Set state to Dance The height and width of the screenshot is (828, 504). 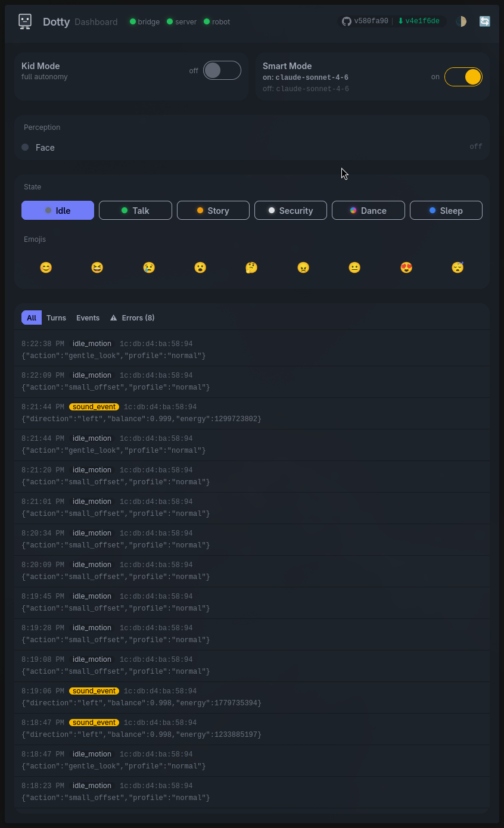(x=368, y=210)
